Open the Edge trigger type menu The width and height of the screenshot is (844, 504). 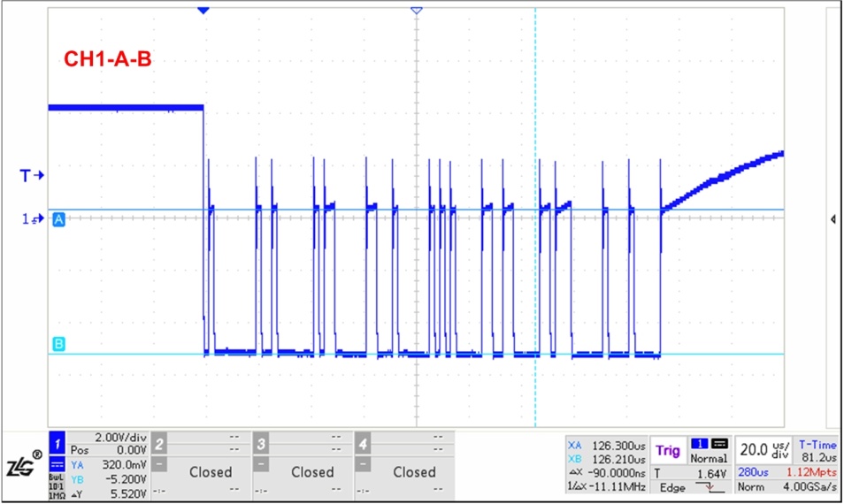[x=672, y=488]
